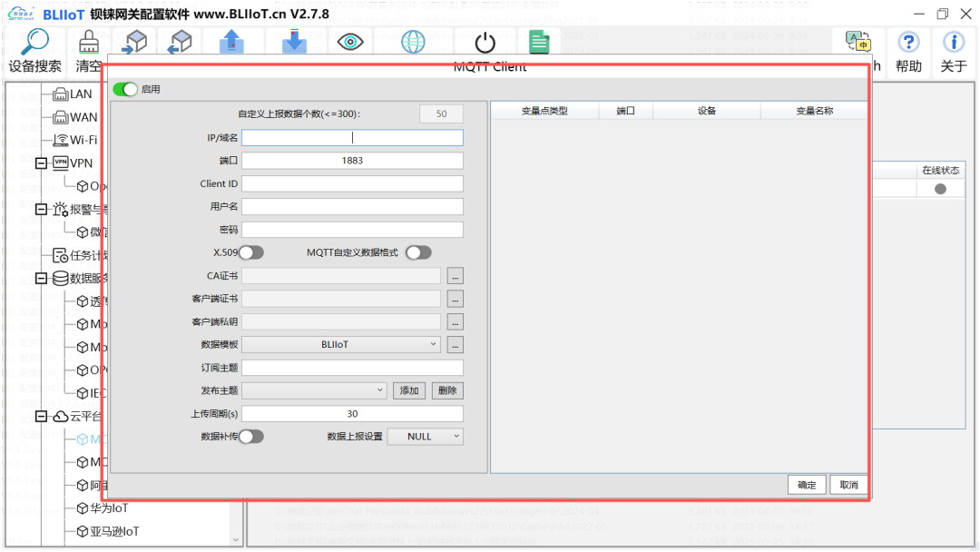The image size is (980, 552).
Task: Click the BLIIoT logo in title bar
Action: coord(22,13)
